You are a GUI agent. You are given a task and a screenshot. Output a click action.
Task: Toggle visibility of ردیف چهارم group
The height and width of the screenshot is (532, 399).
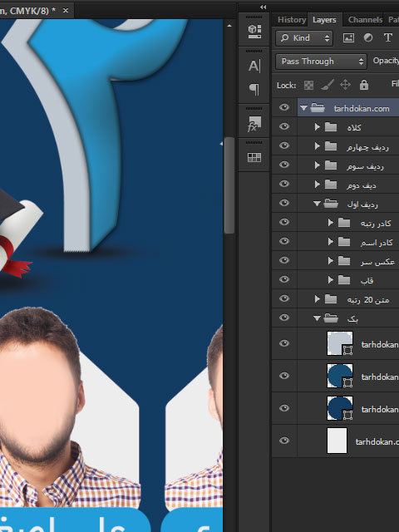click(284, 145)
